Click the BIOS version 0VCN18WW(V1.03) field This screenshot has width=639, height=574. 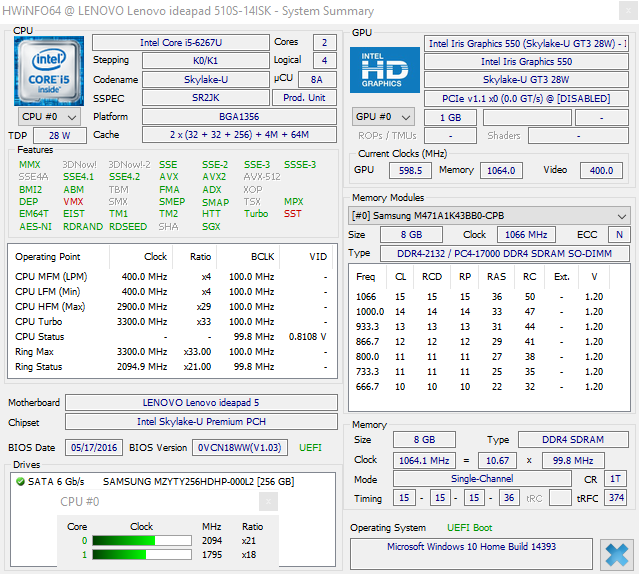tap(240, 448)
